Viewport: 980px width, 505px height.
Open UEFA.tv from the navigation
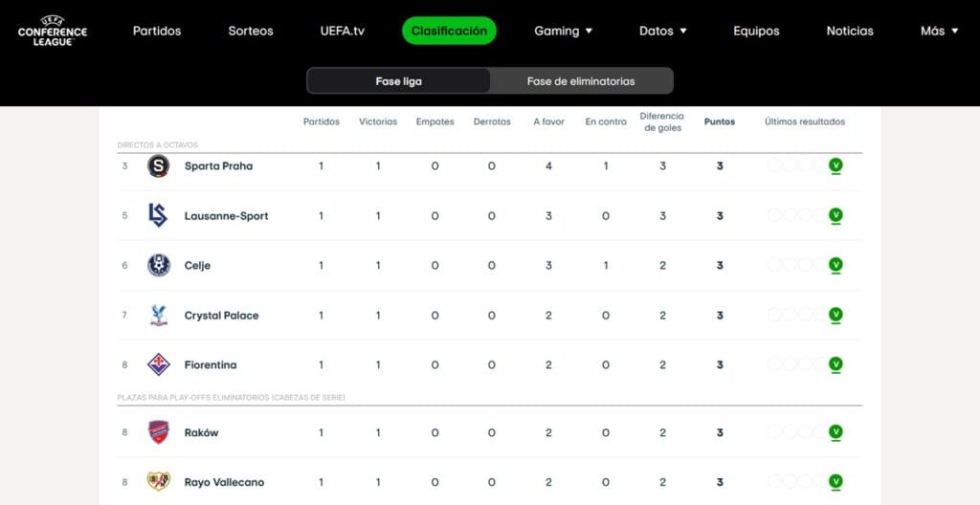[342, 31]
